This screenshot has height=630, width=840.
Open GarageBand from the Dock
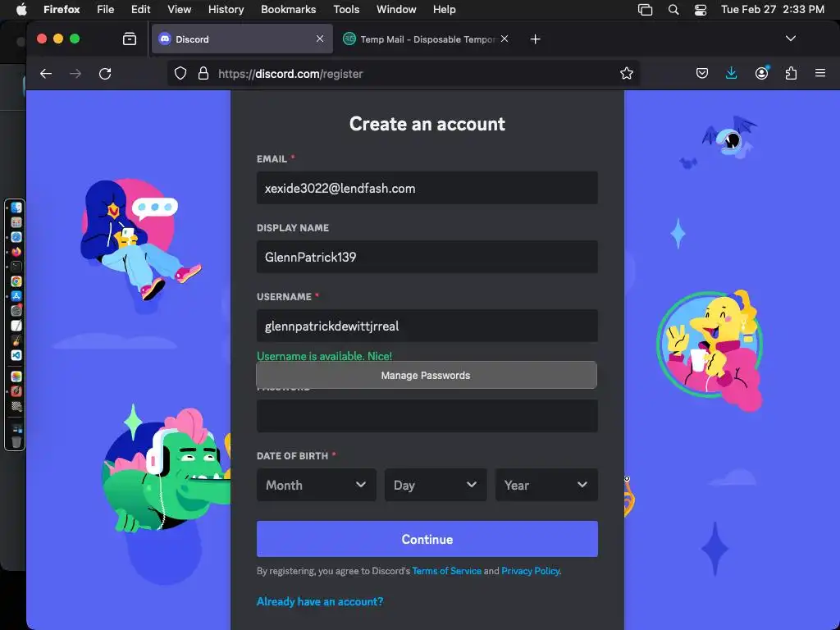tap(16, 340)
